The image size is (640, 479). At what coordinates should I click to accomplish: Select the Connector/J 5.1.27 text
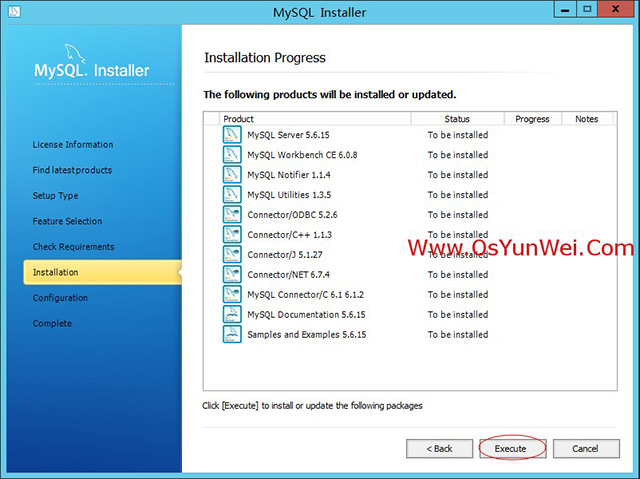tap(285, 255)
